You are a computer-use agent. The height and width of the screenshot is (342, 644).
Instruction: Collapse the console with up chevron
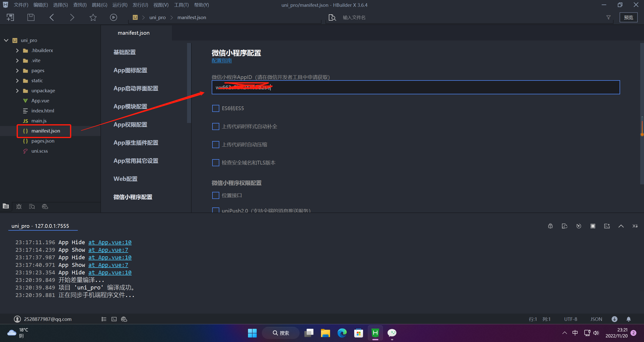coord(621,226)
